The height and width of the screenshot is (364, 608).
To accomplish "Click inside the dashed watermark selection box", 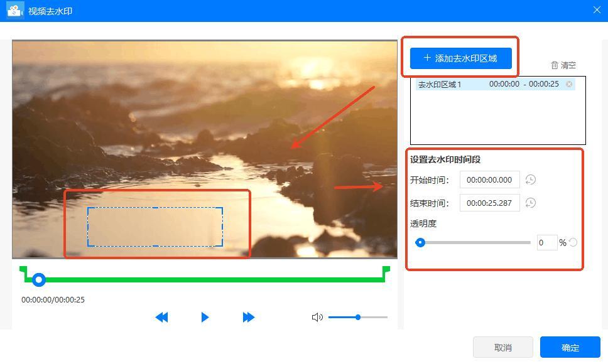I will (155, 227).
